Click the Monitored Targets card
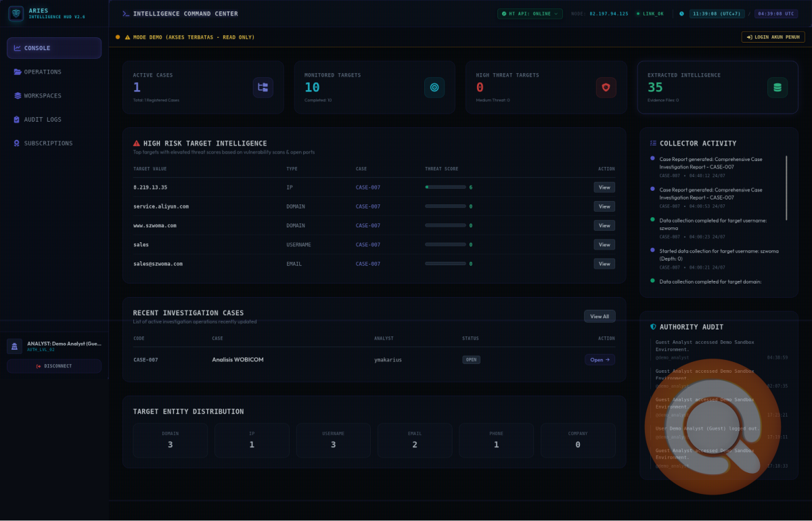The image size is (812, 521). coord(374,87)
